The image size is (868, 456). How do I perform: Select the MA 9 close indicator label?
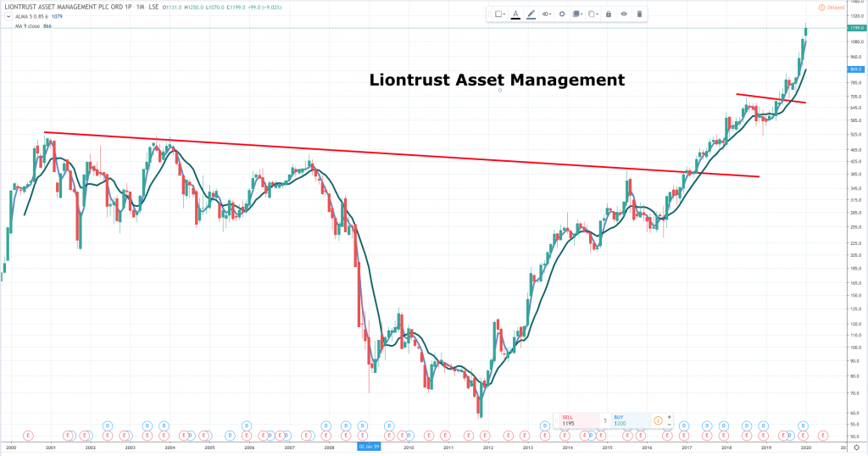click(28, 26)
